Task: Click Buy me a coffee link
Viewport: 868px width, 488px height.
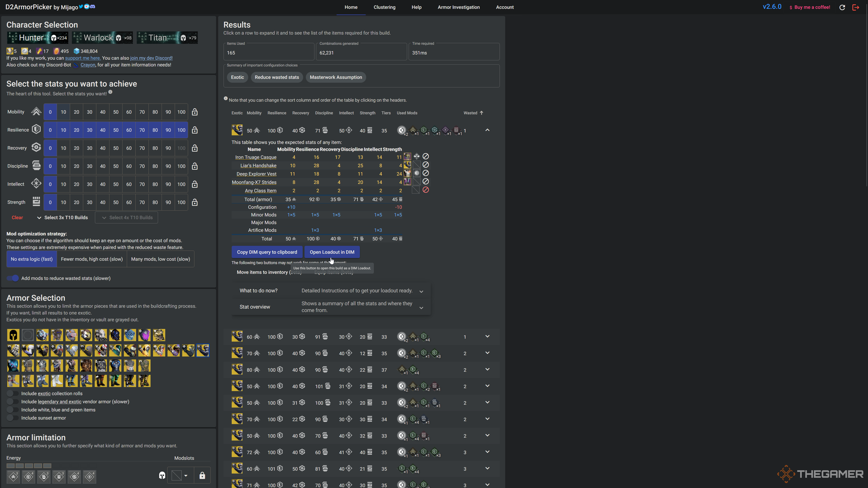Action: (810, 7)
